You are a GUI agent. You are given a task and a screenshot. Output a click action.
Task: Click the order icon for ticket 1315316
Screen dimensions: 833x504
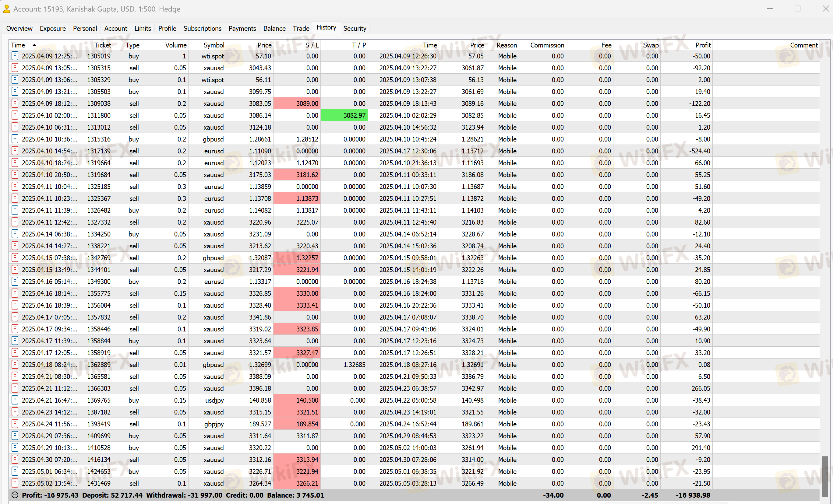pos(15,139)
